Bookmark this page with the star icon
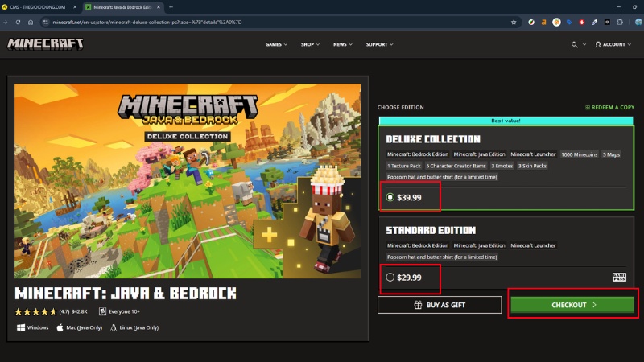Image resolution: width=644 pixels, height=362 pixels. pyautogui.click(x=514, y=22)
